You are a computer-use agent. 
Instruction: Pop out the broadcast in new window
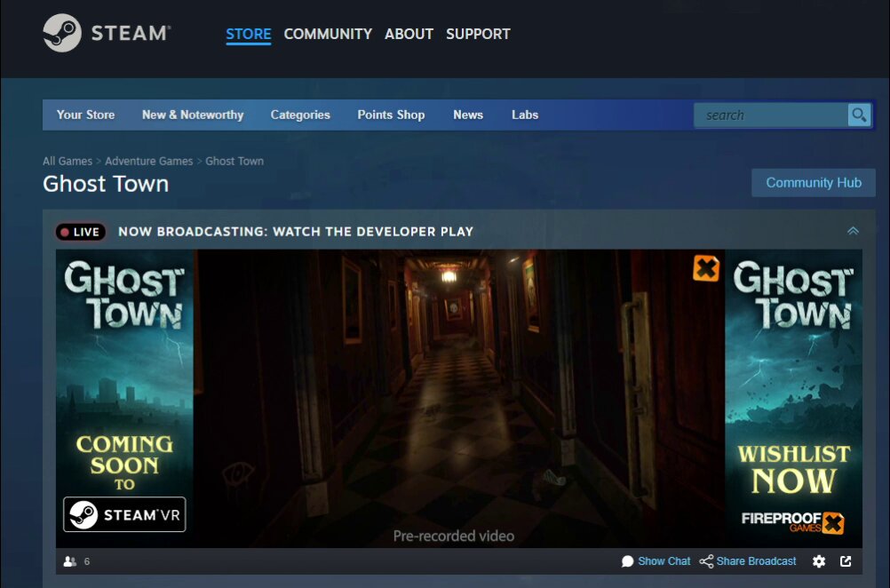pos(846,561)
